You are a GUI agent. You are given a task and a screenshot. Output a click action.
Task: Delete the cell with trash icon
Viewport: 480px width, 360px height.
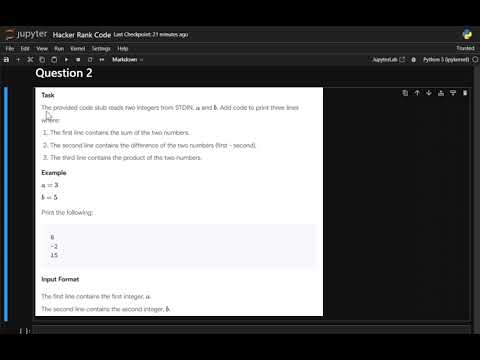tap(465, 93)
